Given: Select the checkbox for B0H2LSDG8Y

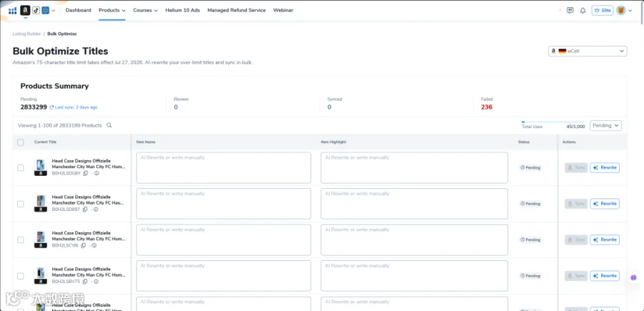Looking at the screenshot, I should click(x=21, y=167).
